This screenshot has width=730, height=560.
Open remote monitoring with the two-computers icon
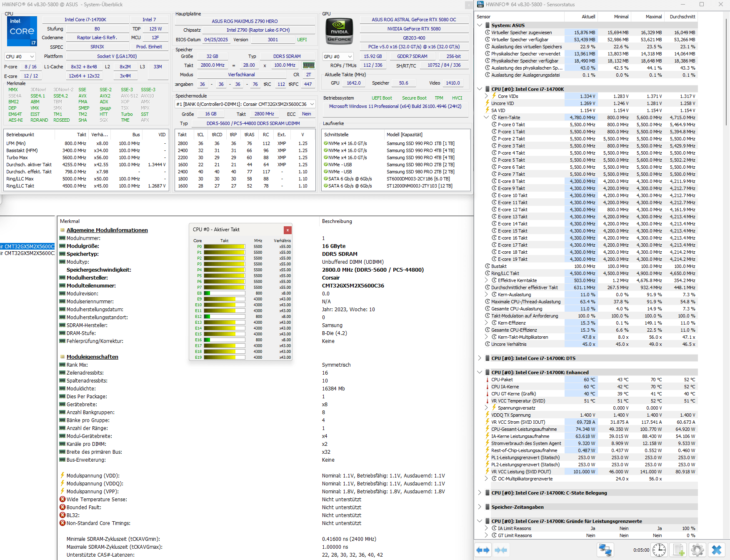coord(605,550)
